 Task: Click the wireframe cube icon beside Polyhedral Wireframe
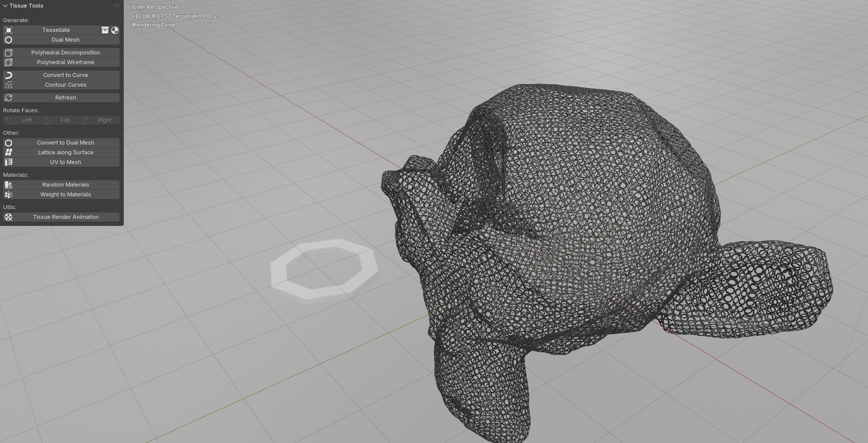[x=8, y=62]
